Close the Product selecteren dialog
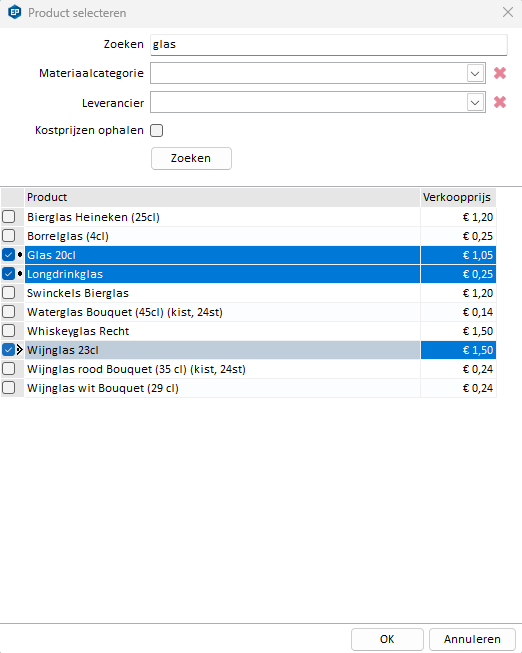Screen dimensions: 522x653 pyautogui.click(x=508, y=12)
